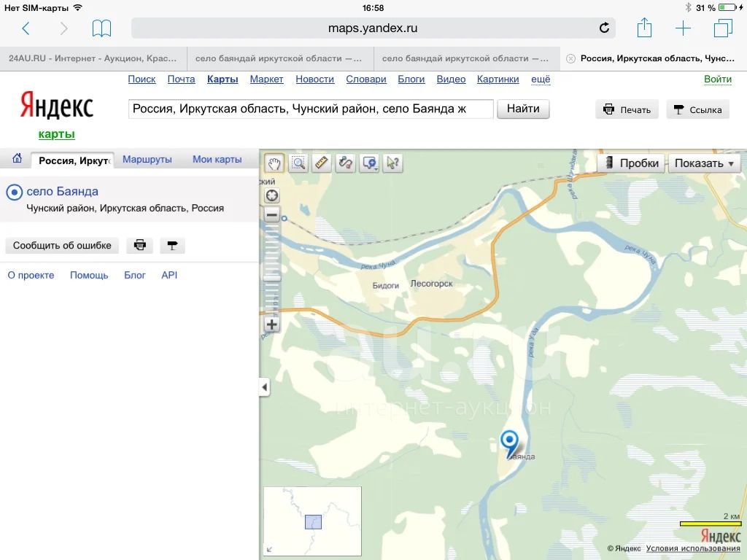Open the Картинки link
747x560 pixels.
pyautogui.click(x=498, y=79)
